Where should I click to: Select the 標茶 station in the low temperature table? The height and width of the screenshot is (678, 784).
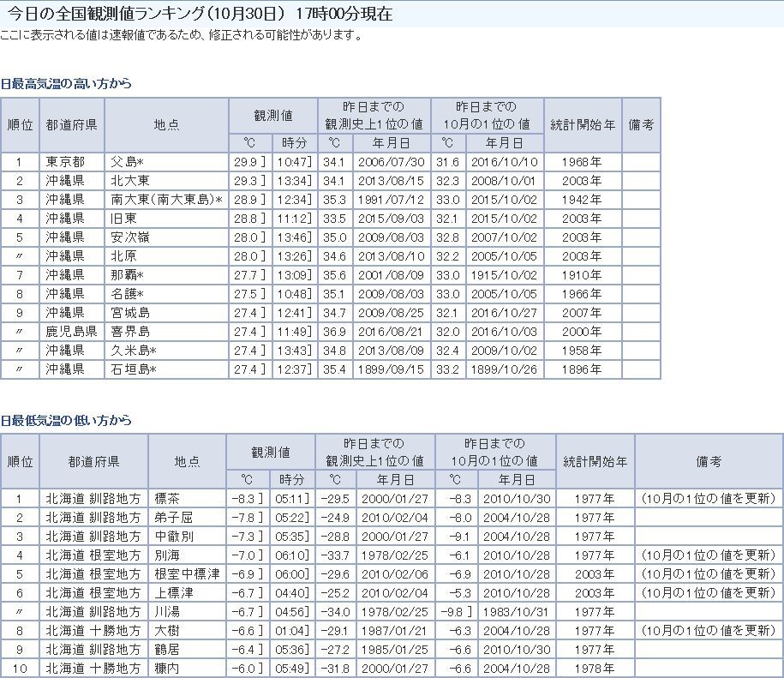(166, 498)
